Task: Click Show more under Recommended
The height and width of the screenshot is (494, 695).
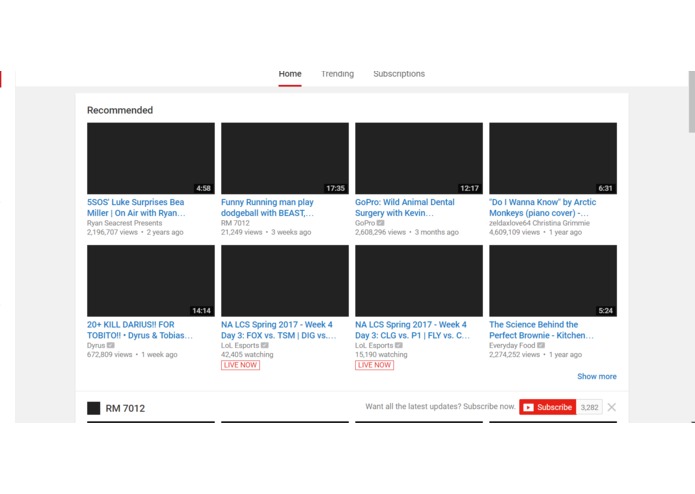Action: point(597,376)
